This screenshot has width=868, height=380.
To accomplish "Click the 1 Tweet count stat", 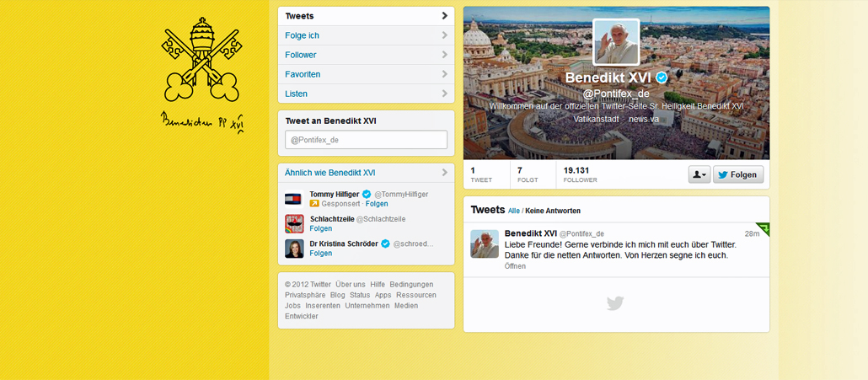I will (x=481, y=174).
